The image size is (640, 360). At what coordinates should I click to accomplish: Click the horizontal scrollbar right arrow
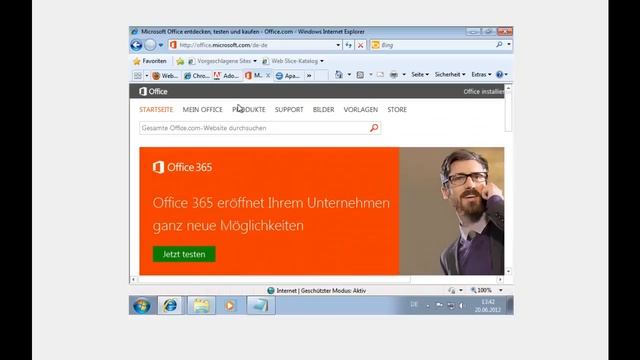pyautogui.click(x=500, y=280)
